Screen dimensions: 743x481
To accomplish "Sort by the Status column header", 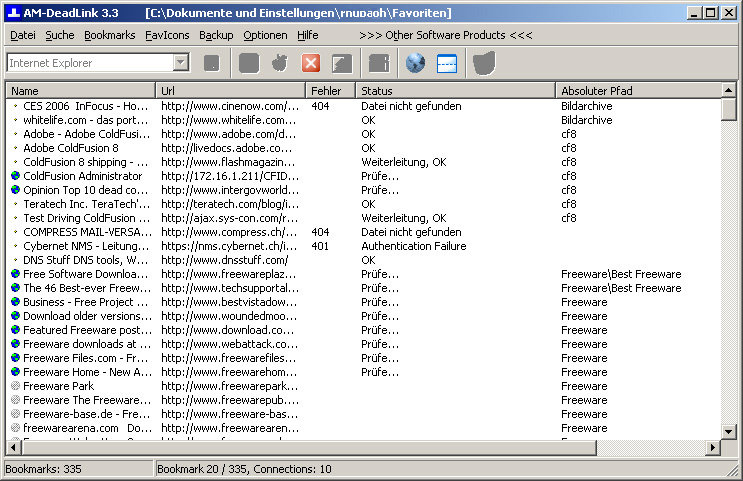I will pyautogui.click(x=455, y=91).
